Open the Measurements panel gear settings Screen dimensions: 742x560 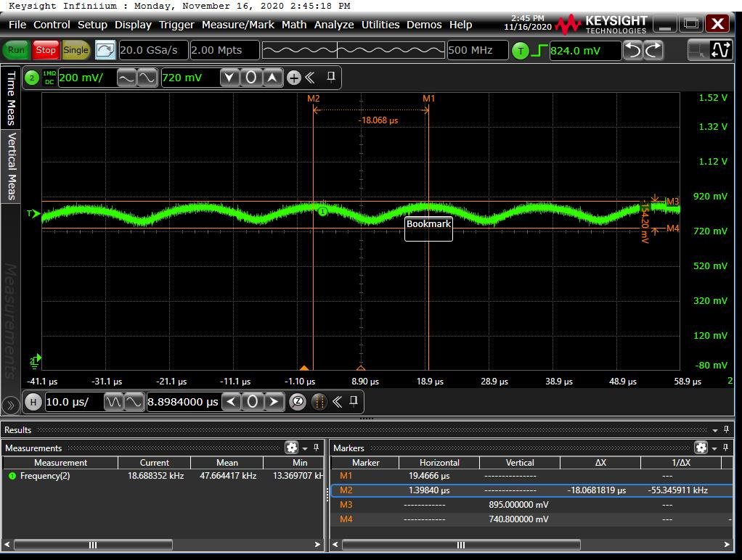[292, 448]
